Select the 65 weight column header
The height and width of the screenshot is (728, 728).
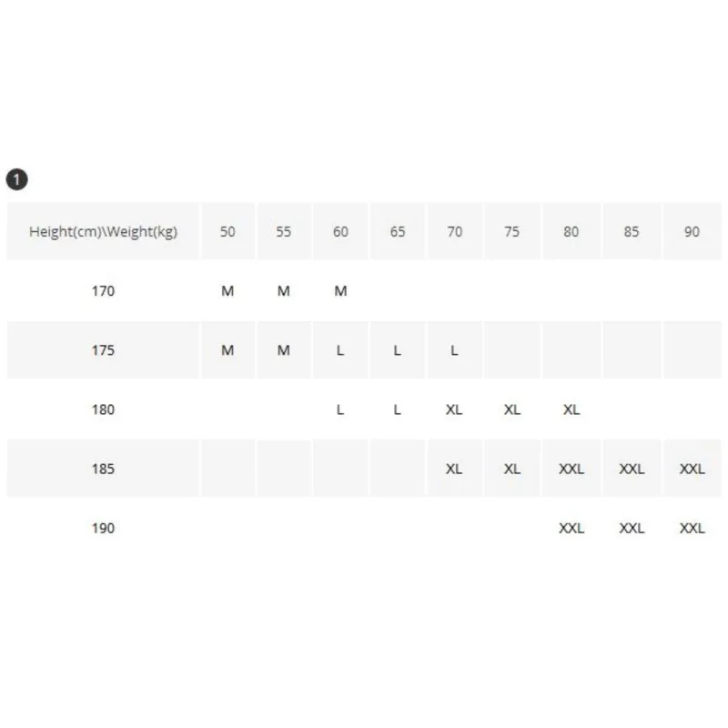coord(398,232)
